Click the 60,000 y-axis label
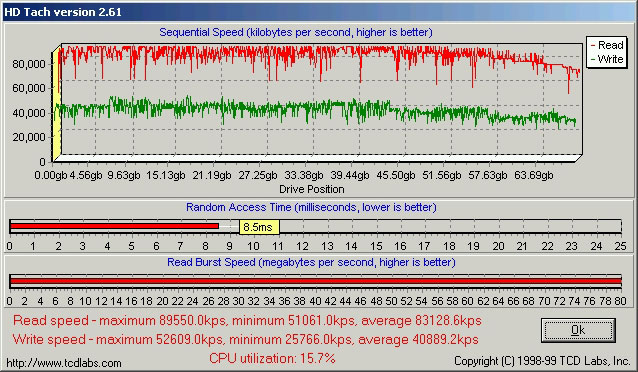The height and width of the screenshot is (372, 638). [29, 88]
